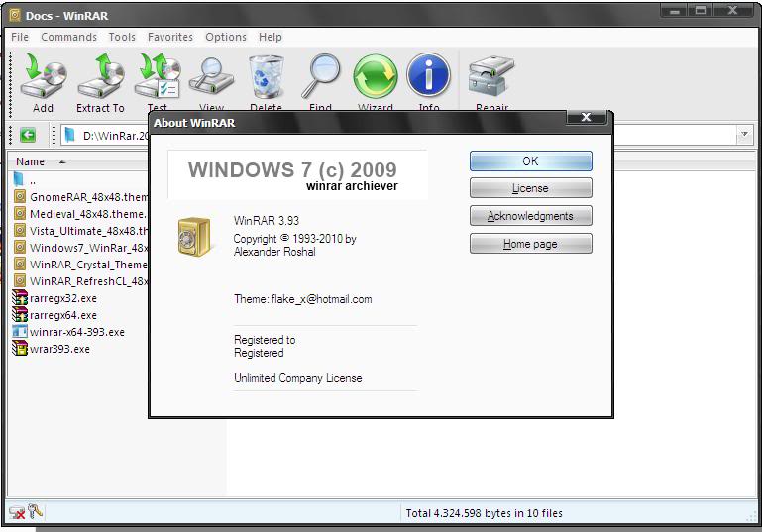
Task: Click the "WinRAR 3.93" version text
Action: point(267,221)
